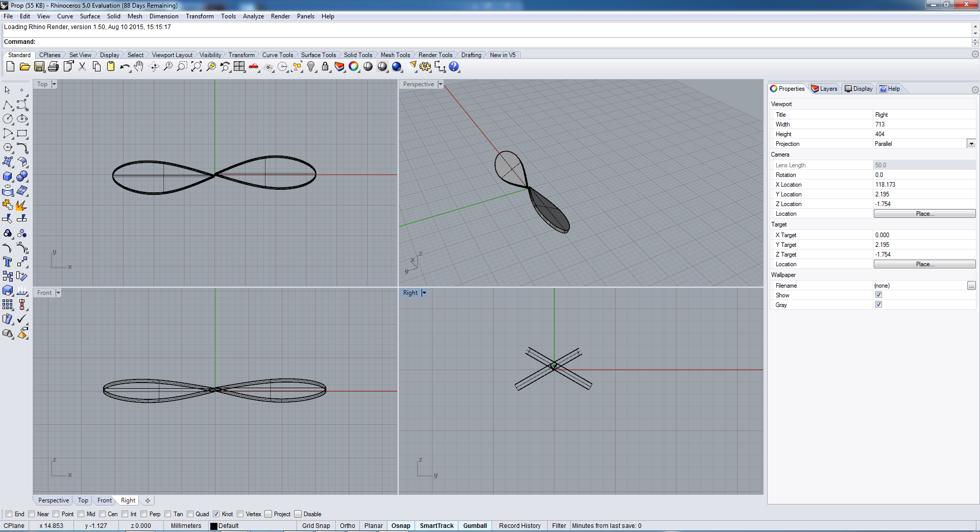
Task: Open the Curve menu
Action: (x=65, y=16)
